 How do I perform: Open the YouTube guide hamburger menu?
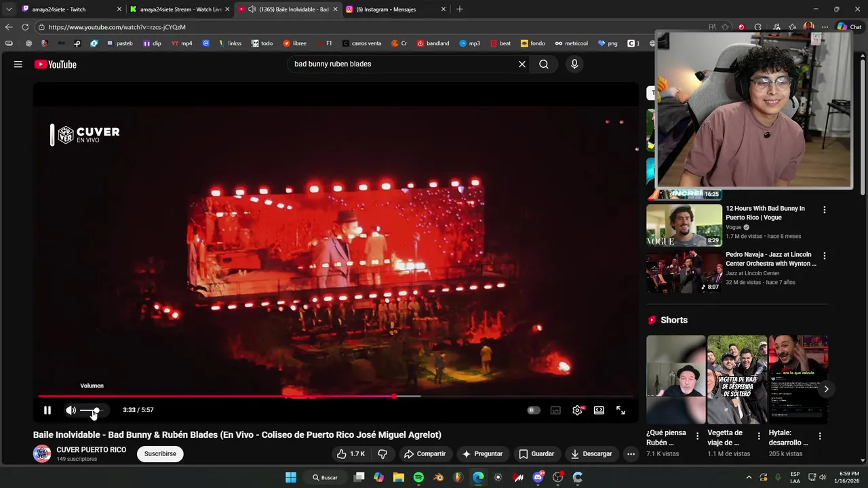[18, 64]
